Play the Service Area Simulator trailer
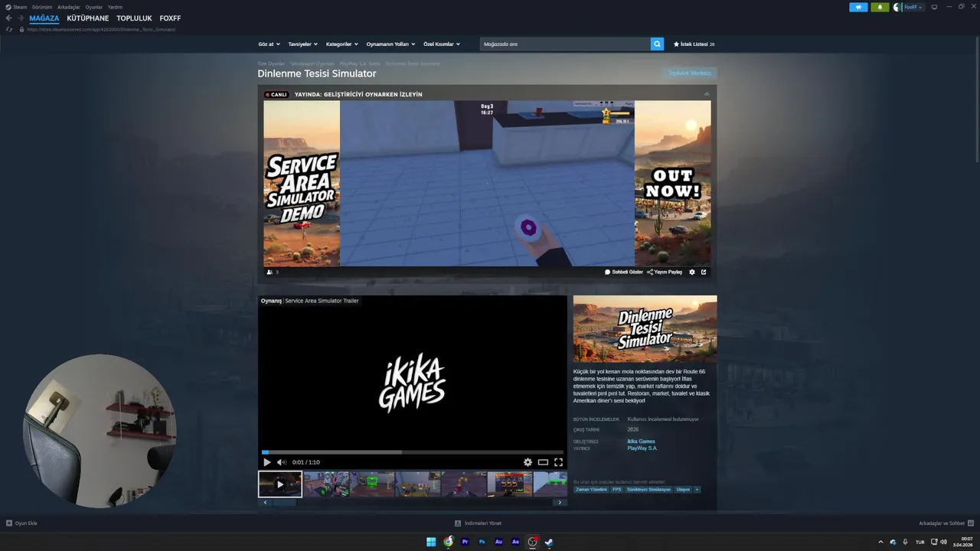This screenshot has height=551, width=980. tap(266, 462)
